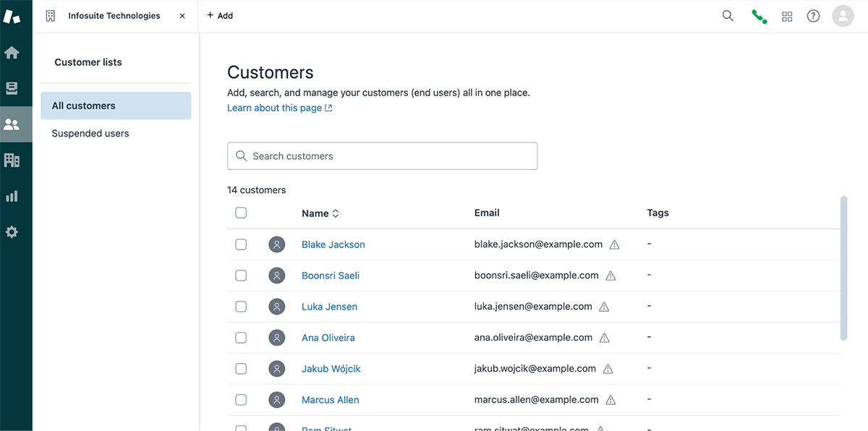
Task: Navigate using the Home sidebar icon
Action: pyautogui.click(x=15, y=51)
